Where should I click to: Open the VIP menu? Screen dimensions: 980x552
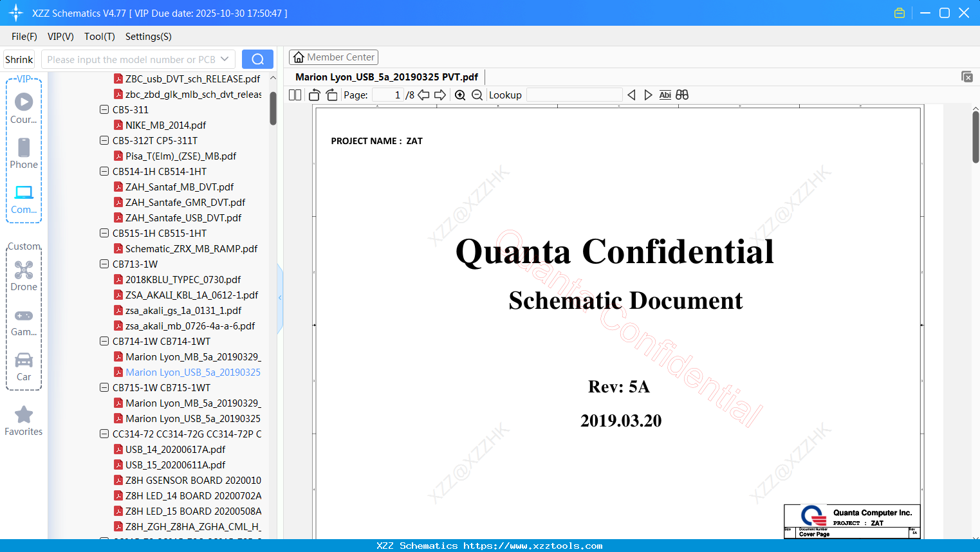click(x=60, y=37)
